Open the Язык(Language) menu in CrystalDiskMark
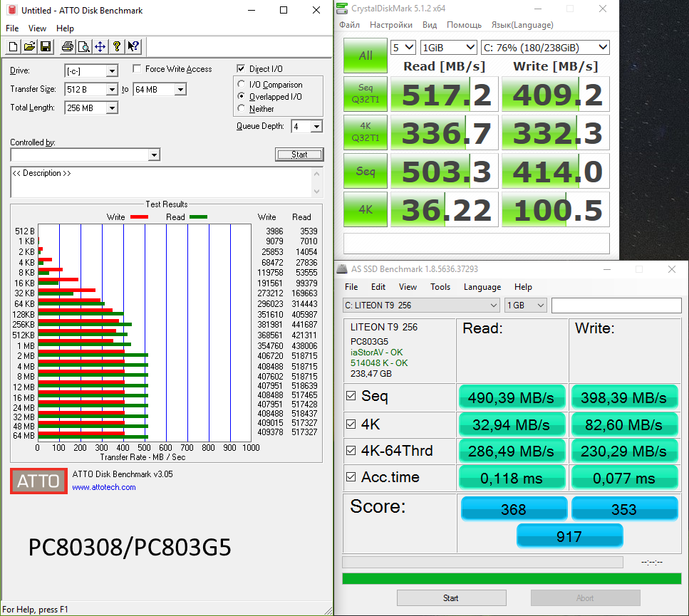This screenshot has width=689, height=616. click(x=522, y=25)
